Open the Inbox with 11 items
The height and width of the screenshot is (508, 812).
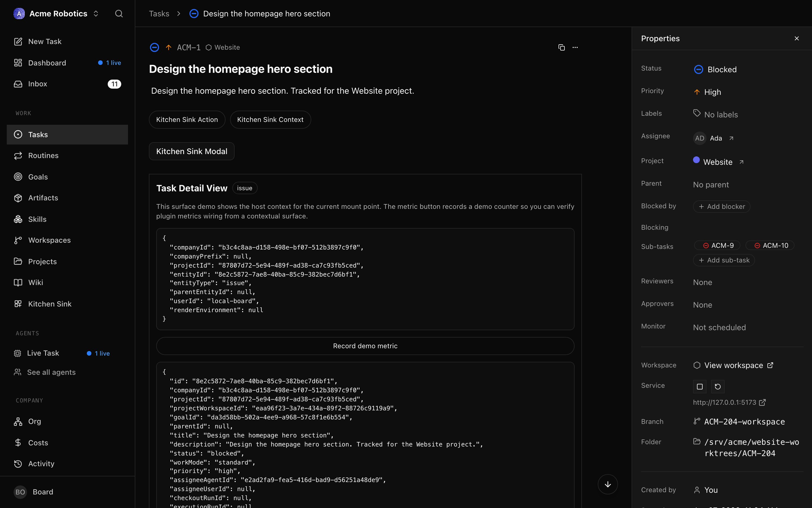tap(67, 84)
